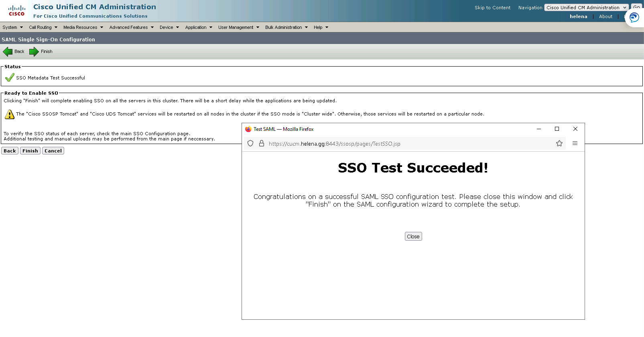644x337 pixels.
Task: Minimize the Test SAML Firefox window
Action: pos(538,129)
